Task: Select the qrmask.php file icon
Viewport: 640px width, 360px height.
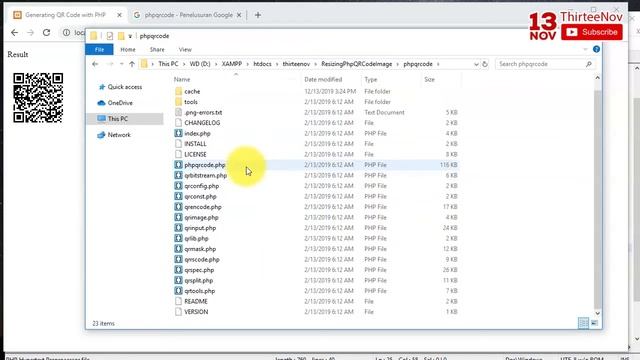Action: pos(178,249)
